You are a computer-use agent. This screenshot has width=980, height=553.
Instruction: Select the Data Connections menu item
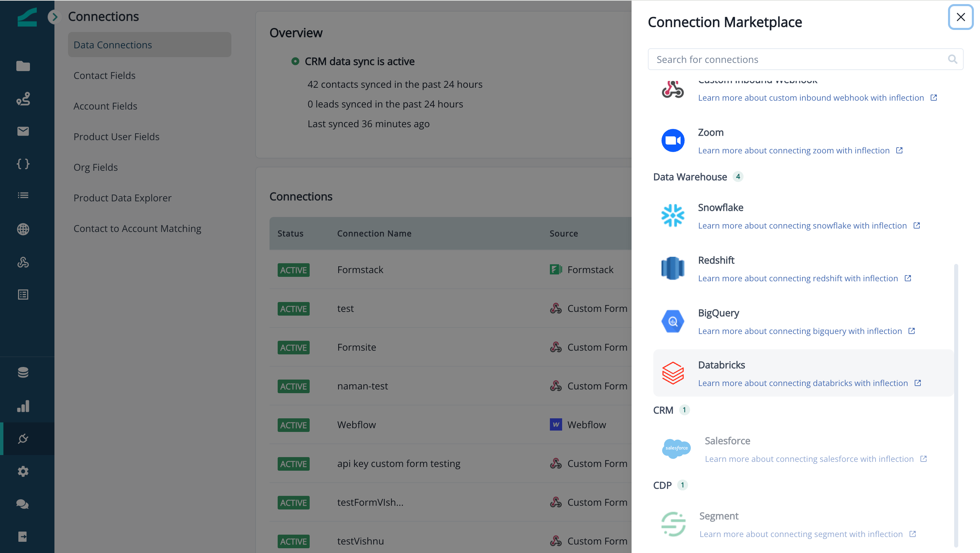coord(149,45)
